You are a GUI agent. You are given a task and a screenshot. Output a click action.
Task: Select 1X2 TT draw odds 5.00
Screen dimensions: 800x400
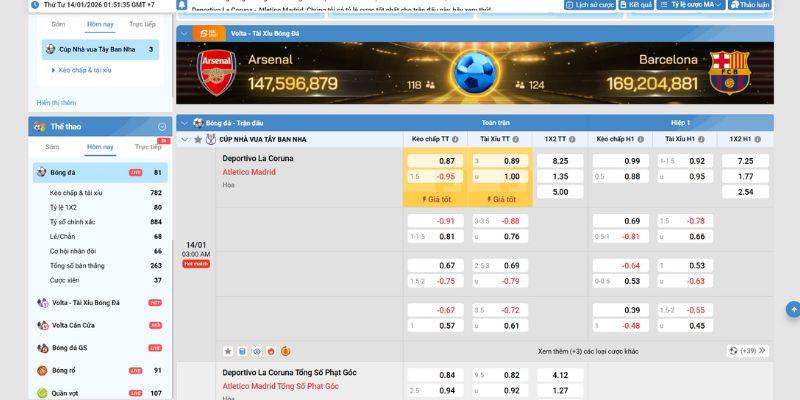[x=560, y=192]
